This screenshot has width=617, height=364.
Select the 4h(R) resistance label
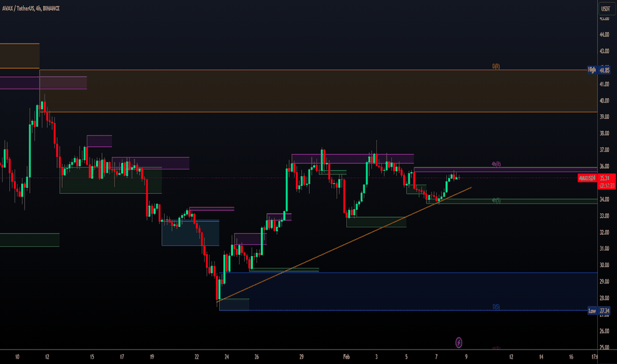pyautogui.click(x=497, y=164)
